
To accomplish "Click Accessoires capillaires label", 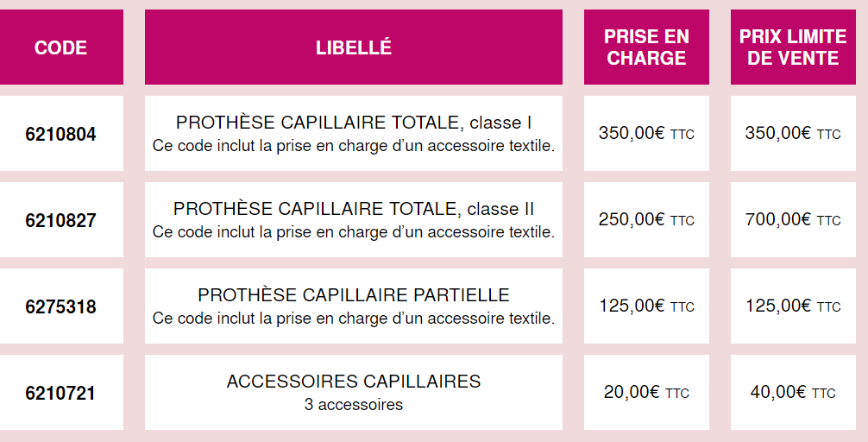I will point(354,381).
